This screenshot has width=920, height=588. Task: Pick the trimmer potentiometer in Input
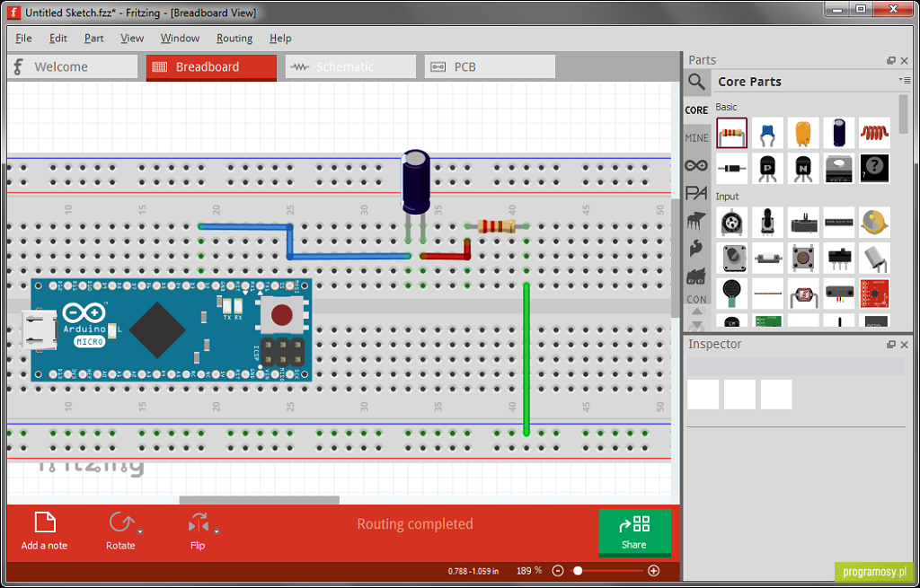tap(731, 223)
